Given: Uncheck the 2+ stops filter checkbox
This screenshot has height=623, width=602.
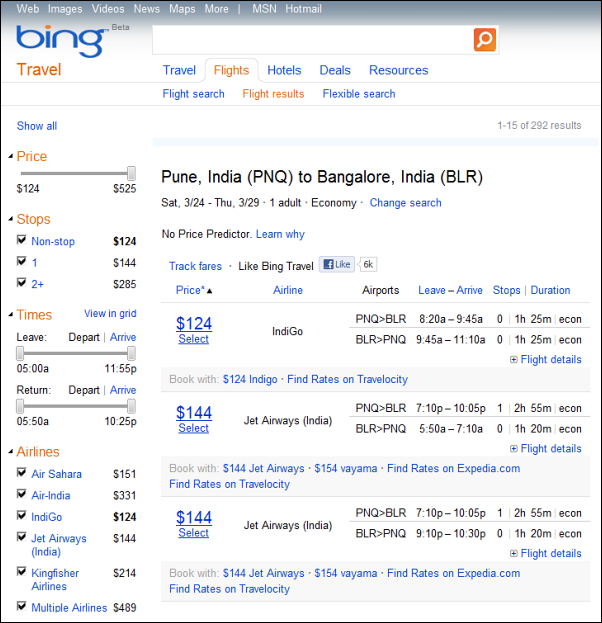Looking at the screenshot, I should pos(21,282).
